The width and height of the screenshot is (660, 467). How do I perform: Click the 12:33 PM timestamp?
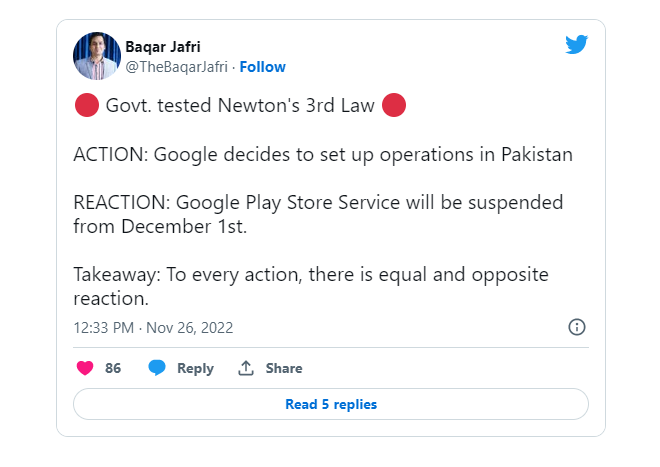104,328
